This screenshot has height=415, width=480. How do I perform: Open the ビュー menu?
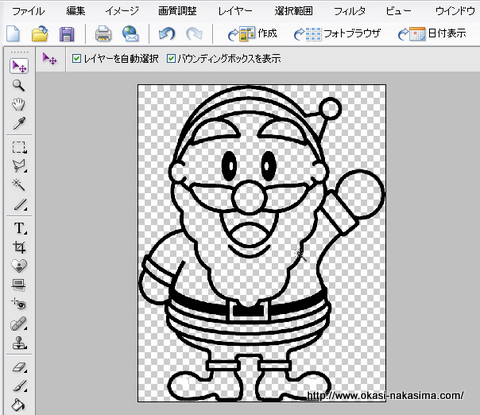398,11
